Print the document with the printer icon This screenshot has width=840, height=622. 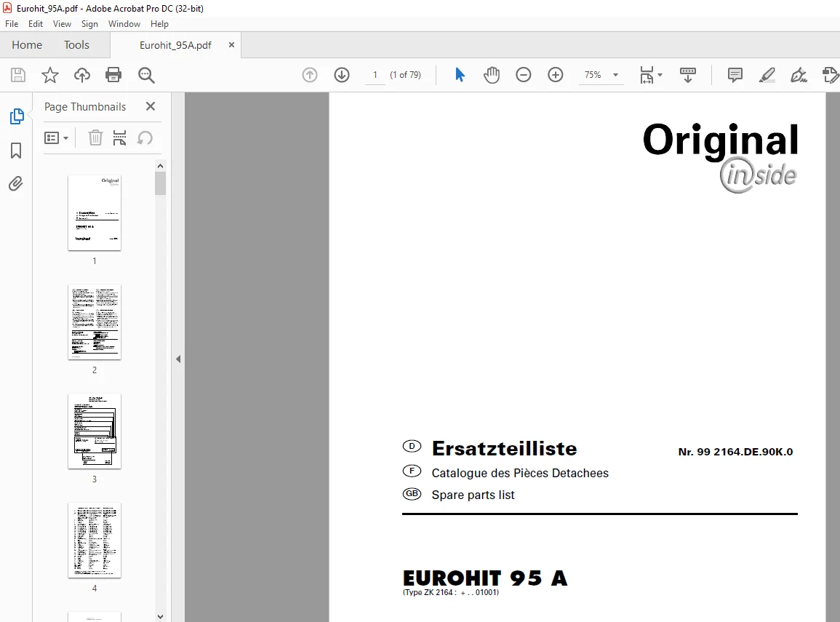113,75
